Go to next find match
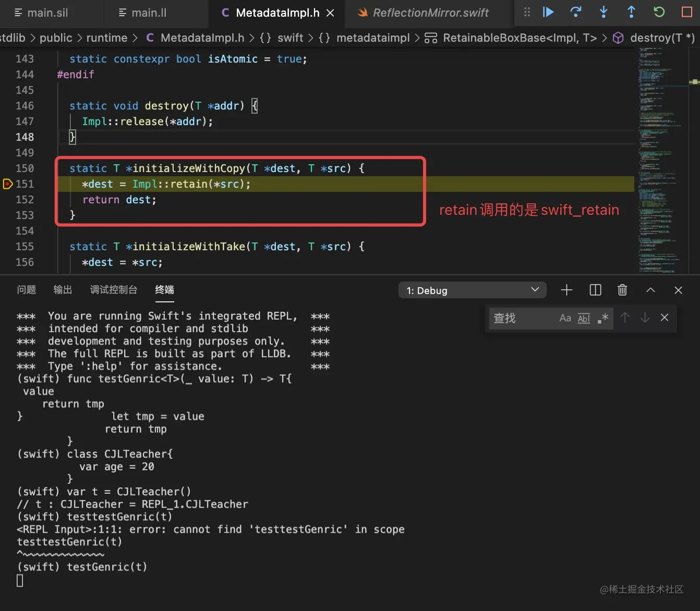Viewport: 700px width, 611px height. pyautogui.click(x=645, y=317)
